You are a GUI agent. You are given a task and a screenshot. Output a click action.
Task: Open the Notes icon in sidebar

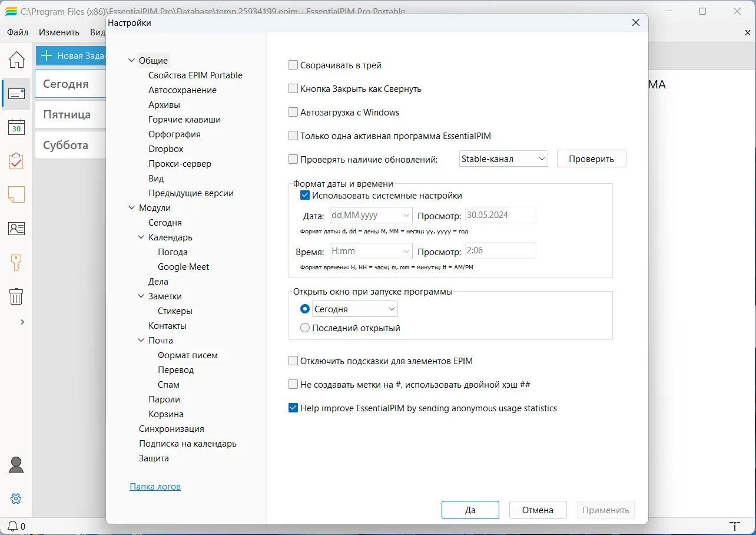point(16,194)
